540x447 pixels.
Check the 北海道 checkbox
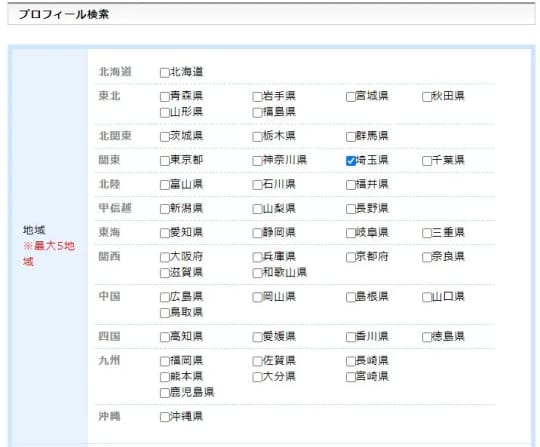[x=165, y=73]
